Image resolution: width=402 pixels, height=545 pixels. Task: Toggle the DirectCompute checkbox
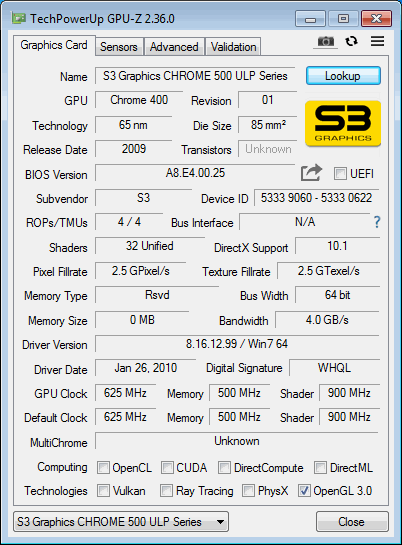pos(224,467)
